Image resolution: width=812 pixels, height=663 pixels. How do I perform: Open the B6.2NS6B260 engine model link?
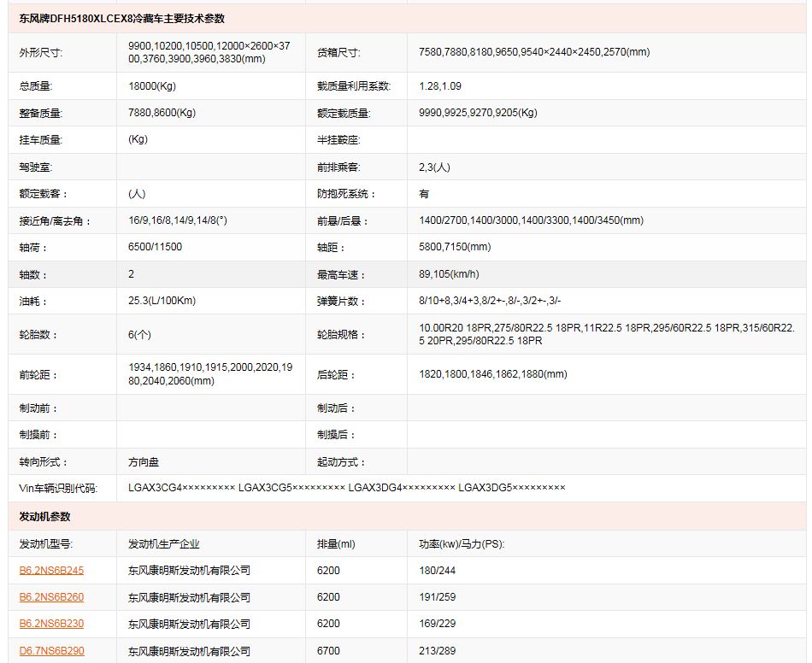click(x=51, y=597)
